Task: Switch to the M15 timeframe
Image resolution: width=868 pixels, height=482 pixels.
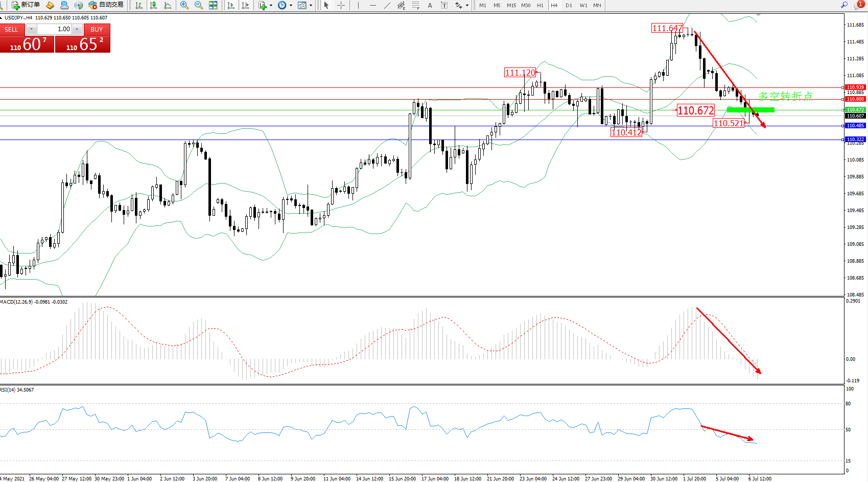Action: tap(511, 5)
